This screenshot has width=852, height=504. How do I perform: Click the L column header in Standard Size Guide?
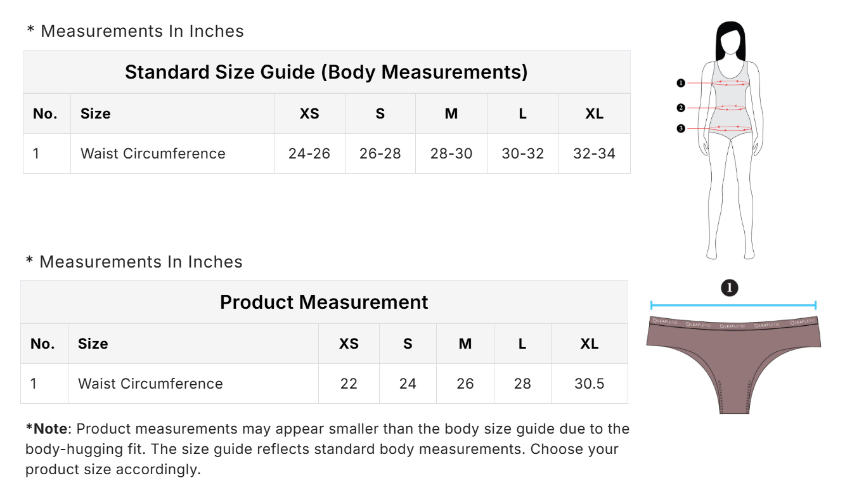coord(522,113)
